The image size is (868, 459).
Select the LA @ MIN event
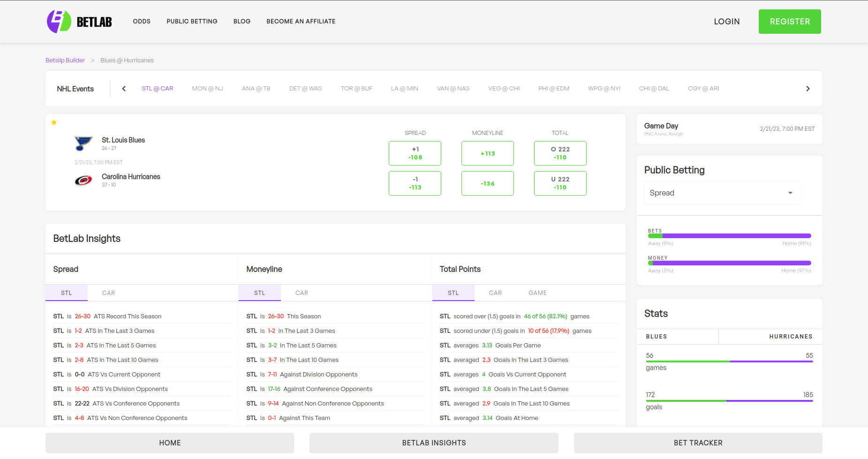coord(405,89)
